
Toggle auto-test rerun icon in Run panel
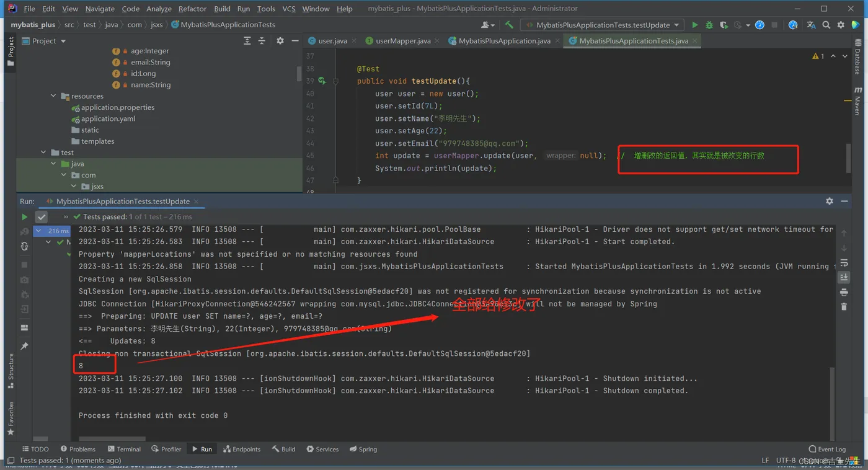(24, 246)
